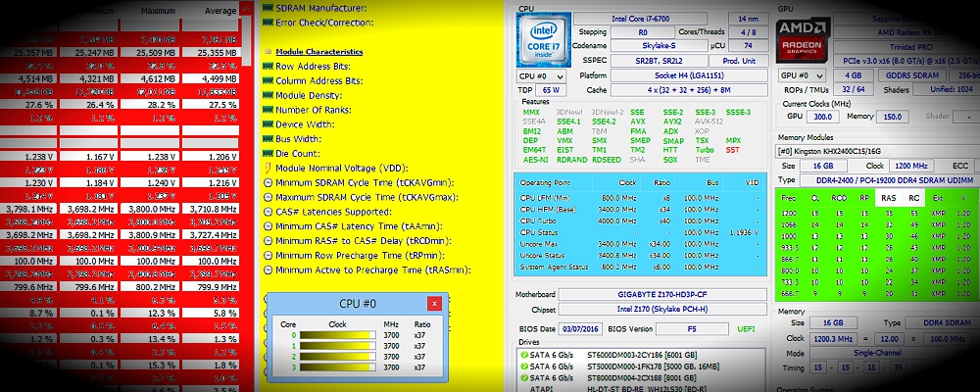The image size is (980, 392).
Task: Click the 3,727.4 MHz average sensor value
Action: [x=212, y=234]
